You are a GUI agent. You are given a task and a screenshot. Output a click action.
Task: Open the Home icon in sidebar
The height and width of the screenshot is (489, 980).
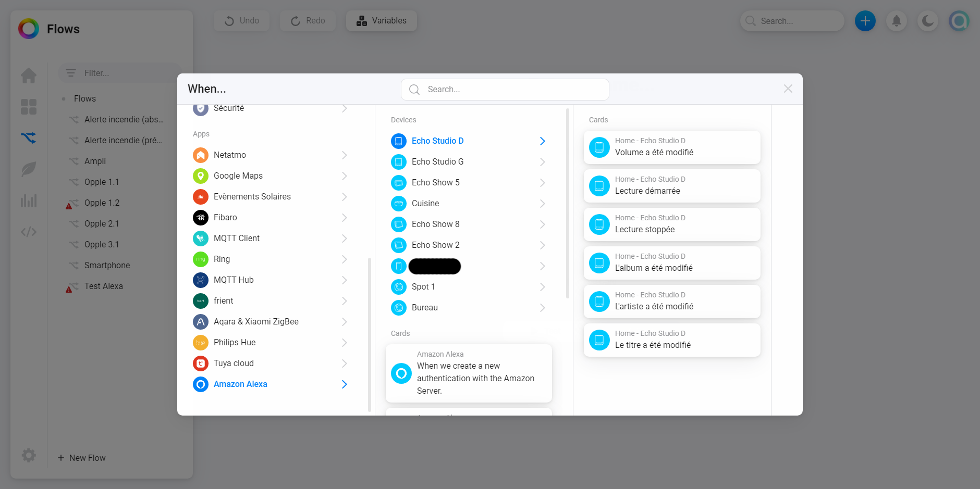[x=29, y=76]
